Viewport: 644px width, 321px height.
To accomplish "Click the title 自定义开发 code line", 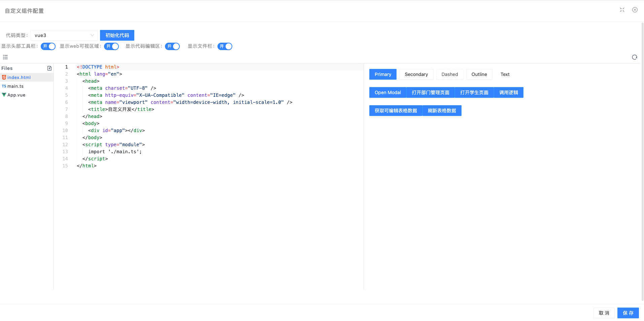I will coord(121,109).
